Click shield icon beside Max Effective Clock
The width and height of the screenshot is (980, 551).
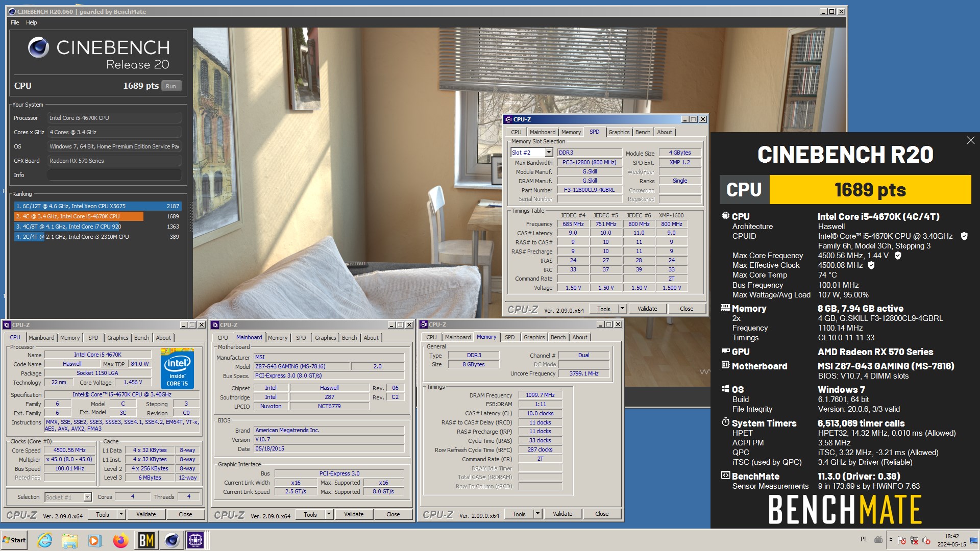coord(871,265)
